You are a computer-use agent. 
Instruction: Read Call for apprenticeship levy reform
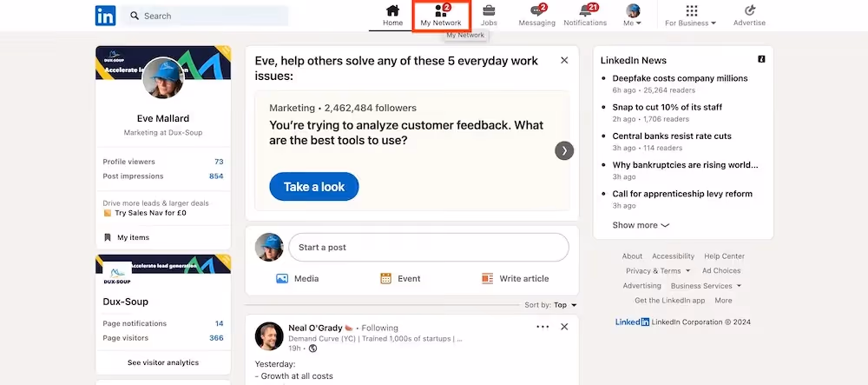682,194
